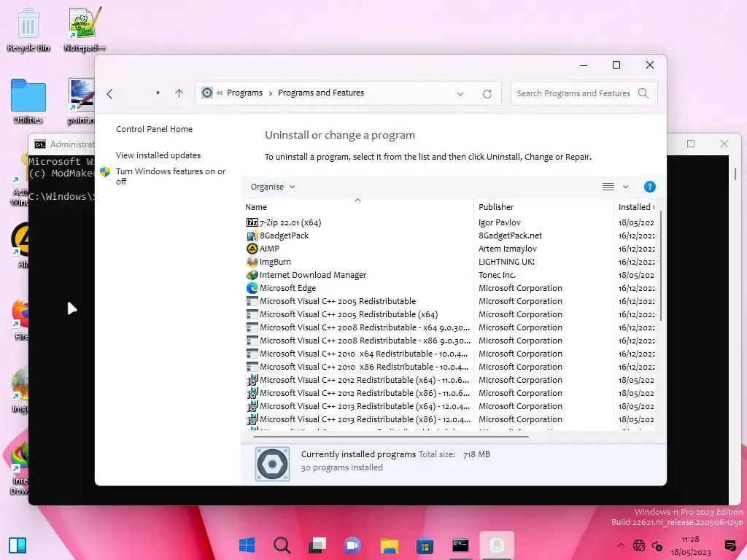Click the Notepad++ desktop shortcut
The image size is (747, 560).
click(85, 29)
